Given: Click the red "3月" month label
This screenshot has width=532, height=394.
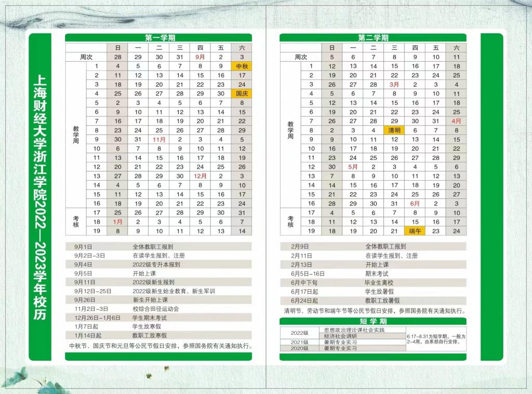Looking at the screenshot, I should (394, 85).
